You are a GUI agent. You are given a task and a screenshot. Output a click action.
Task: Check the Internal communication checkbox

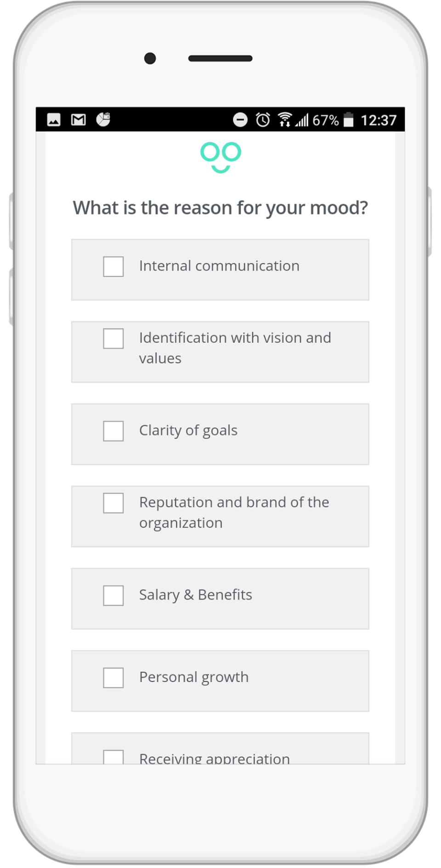coord(113,267)
